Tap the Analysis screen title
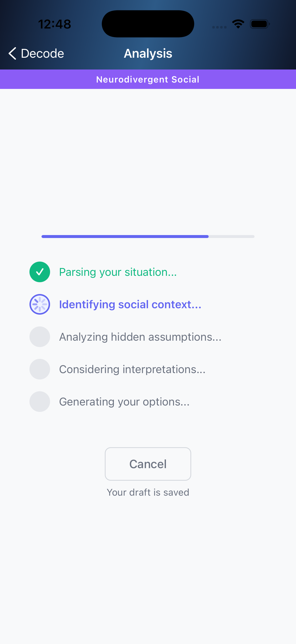The height and width of the screenshot is (644, 296). 148,54
